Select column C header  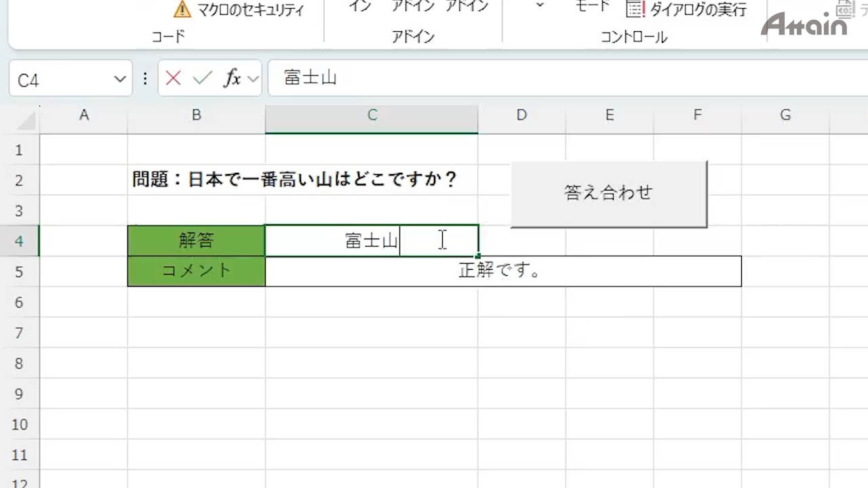(372, 115)
